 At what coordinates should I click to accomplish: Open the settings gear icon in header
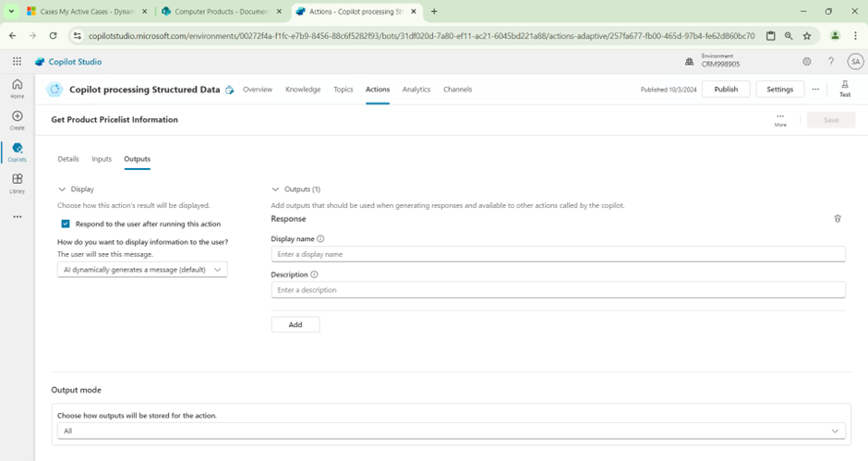(x=806, y=62)
